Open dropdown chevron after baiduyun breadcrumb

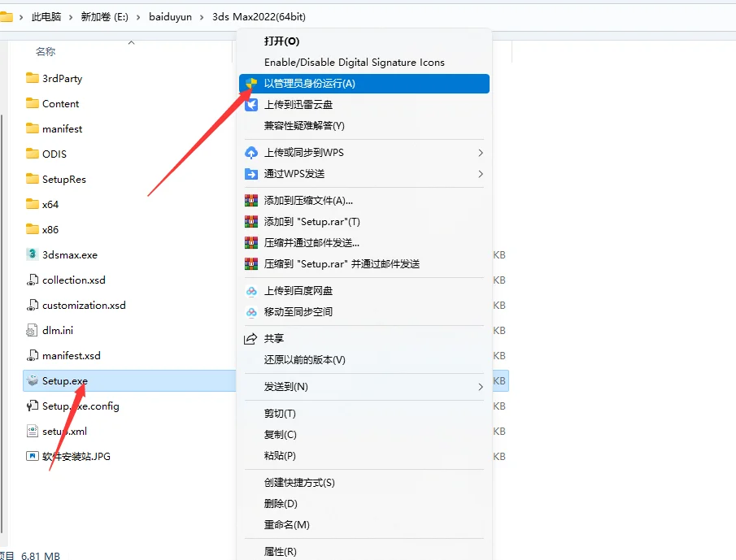[x=202, y=17]
